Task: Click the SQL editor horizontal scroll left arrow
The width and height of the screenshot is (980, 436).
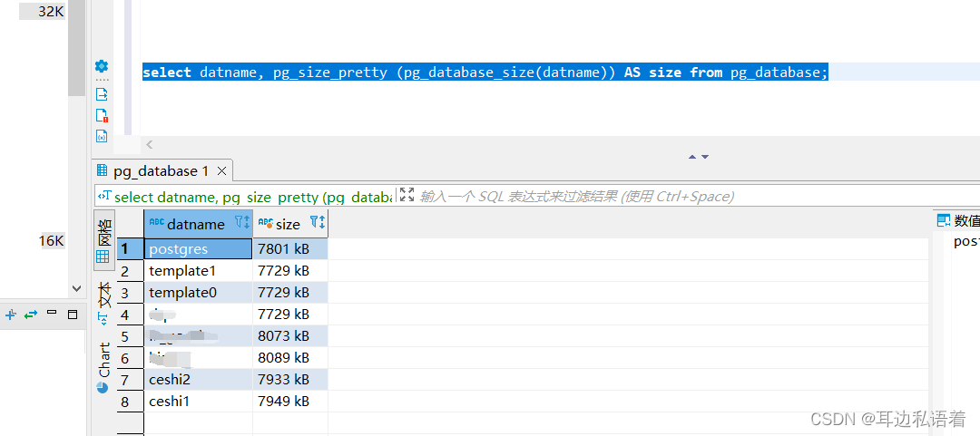Action: point(150,144)
